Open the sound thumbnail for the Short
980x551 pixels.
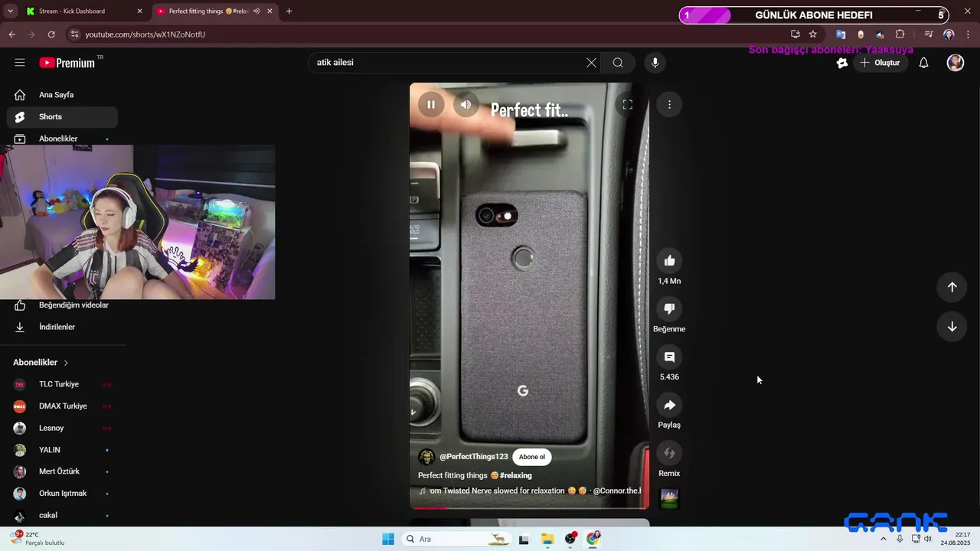point(669,499)
